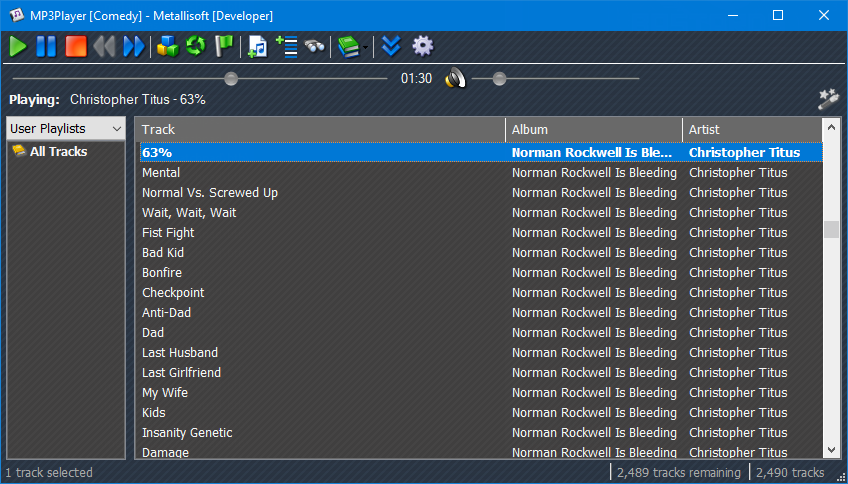Click the green circular arrows icon

tap(195, 46)
